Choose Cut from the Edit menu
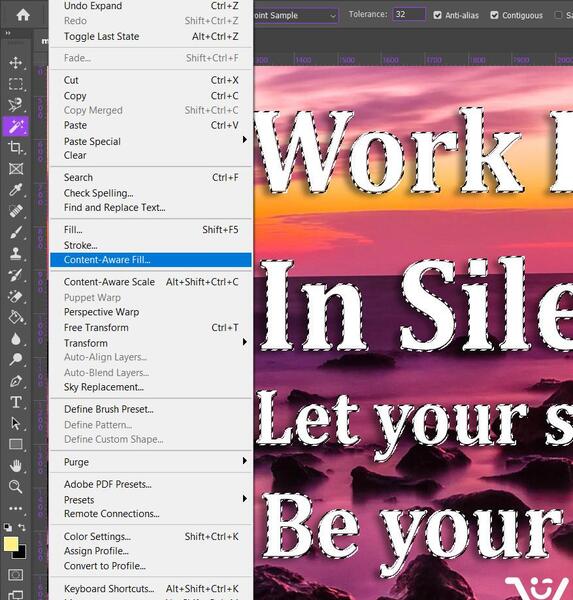573x600 pixels. [x=151, y=80]
